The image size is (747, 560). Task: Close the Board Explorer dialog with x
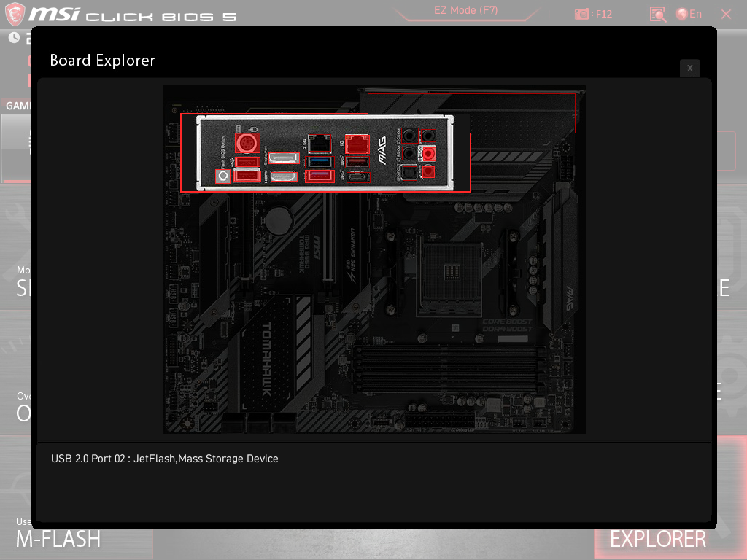pyautogui.click(x=690, y=68)
